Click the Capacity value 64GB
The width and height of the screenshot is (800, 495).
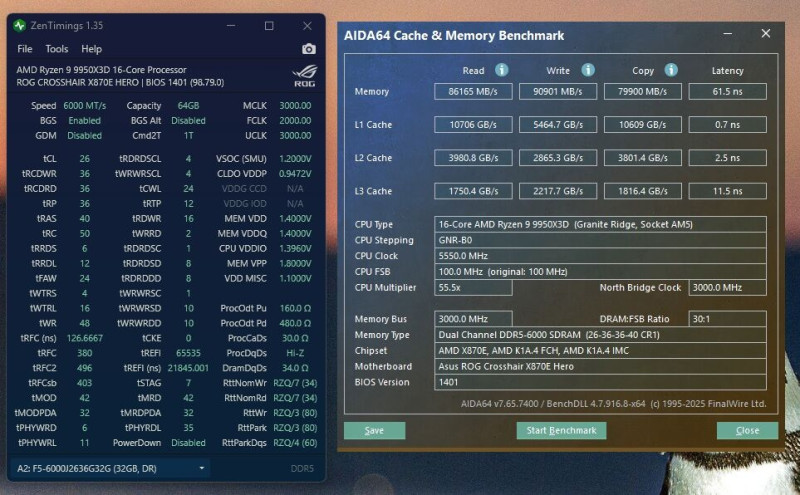click(188, 106)
